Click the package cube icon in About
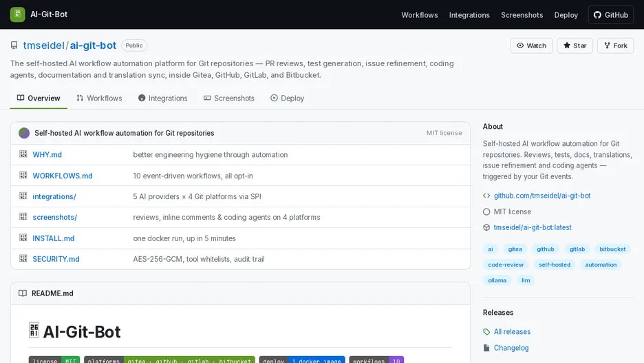Image resolution: width=644 pixels, height=363 pixels. (x=486, y=227)
